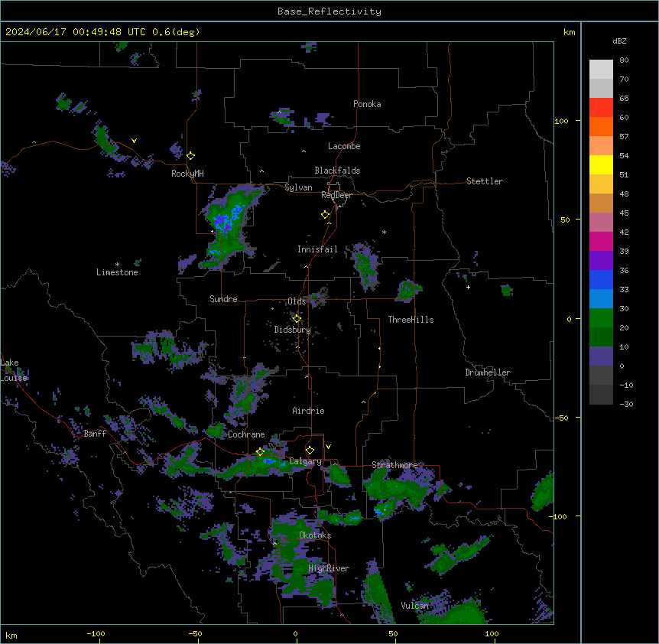Click the yellow V marker northeast of Calgary
The height and width of the screenshot is (644, 659).
(328, 447)
